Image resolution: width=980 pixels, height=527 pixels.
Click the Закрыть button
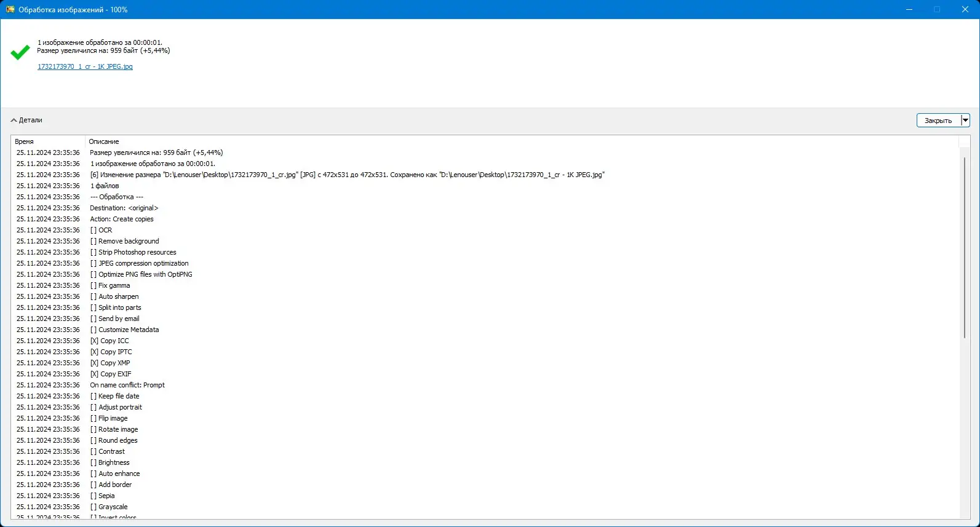pos(938,121)
